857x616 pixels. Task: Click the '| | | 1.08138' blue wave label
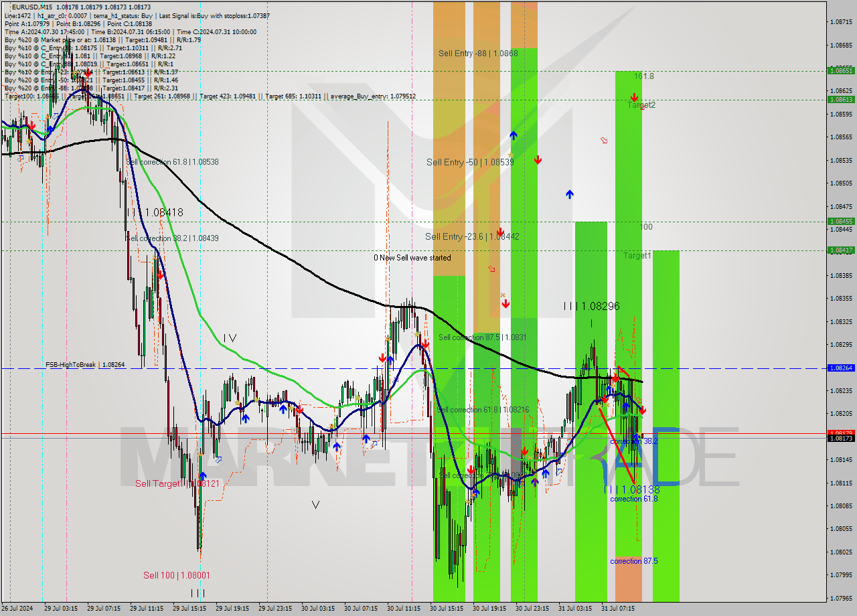(632, 489)
